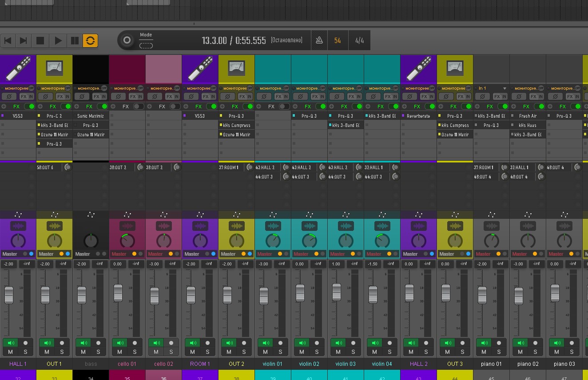Open the Reverberate plugin on HALL 2
This screenshot has width=588, height=380.
click(x=418, y=116)
